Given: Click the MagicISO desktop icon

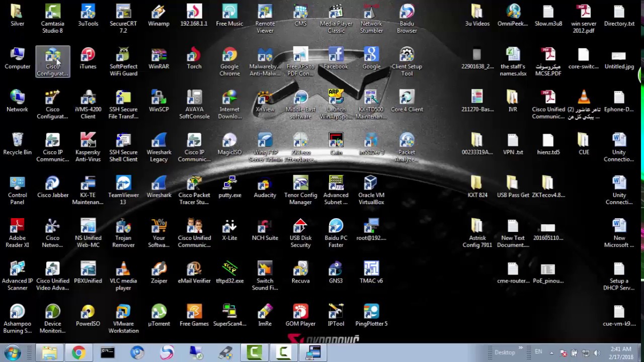Looking at the screenshot, I should pyautogui.click(x=229, y=144).
